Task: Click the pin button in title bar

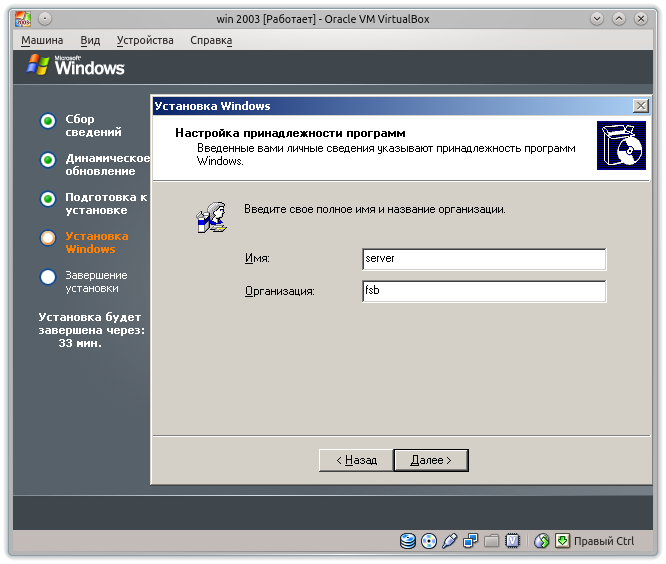Action: (45, 19)
